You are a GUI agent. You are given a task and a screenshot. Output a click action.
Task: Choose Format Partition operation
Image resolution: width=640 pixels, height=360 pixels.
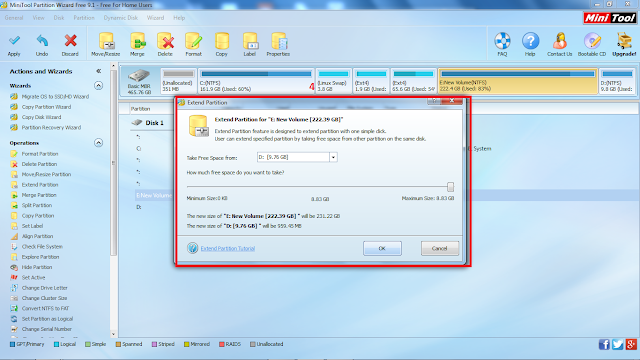pos(40,154)
